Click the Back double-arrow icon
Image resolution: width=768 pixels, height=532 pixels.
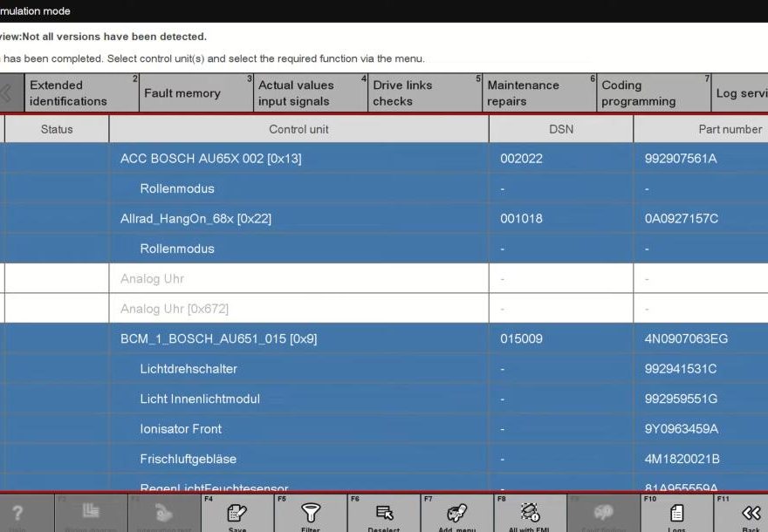[x=750, y=514]
